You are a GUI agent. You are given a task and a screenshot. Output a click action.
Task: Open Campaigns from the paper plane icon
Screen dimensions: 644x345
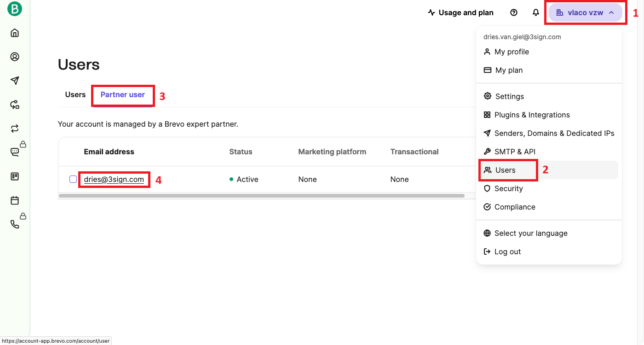(x=15, y=81)
